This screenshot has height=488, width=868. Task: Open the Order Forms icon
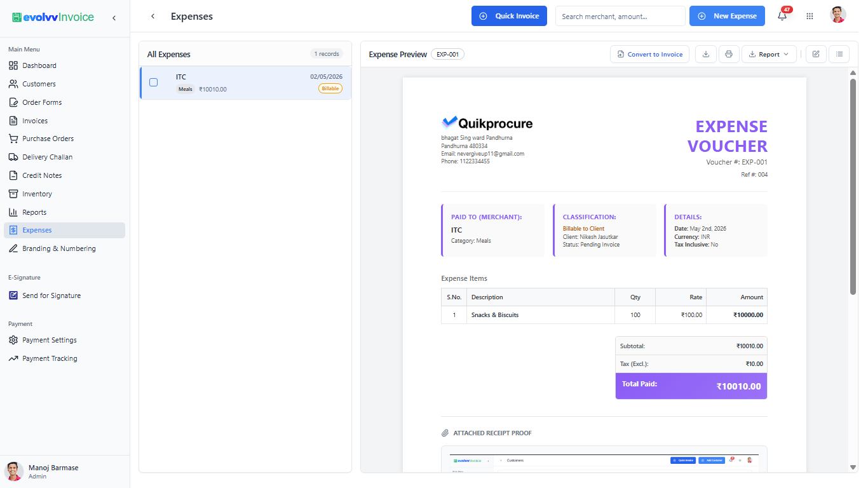[x=13, y=102]
